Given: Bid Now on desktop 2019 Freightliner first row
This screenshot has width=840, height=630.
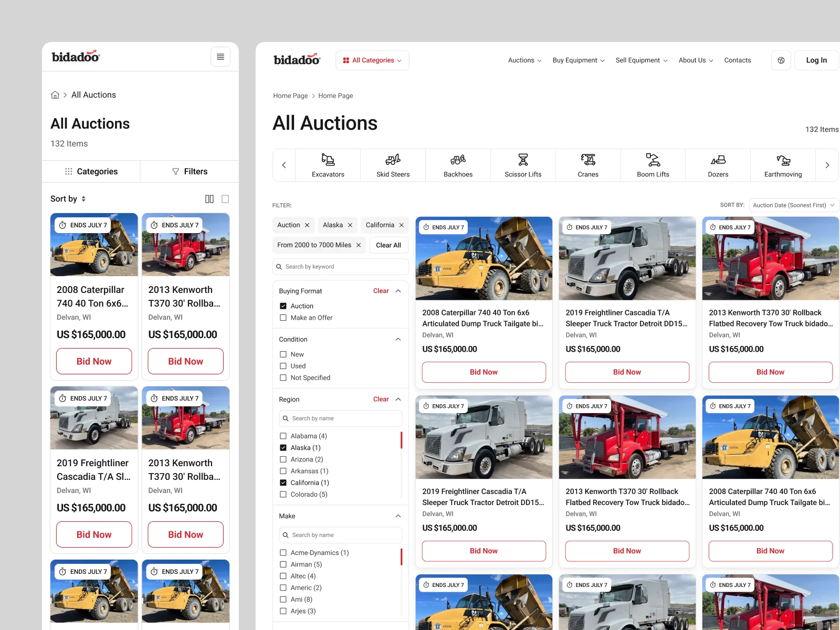Looking at the screenshot, I should pyautogui.click(x=627, y=372).
